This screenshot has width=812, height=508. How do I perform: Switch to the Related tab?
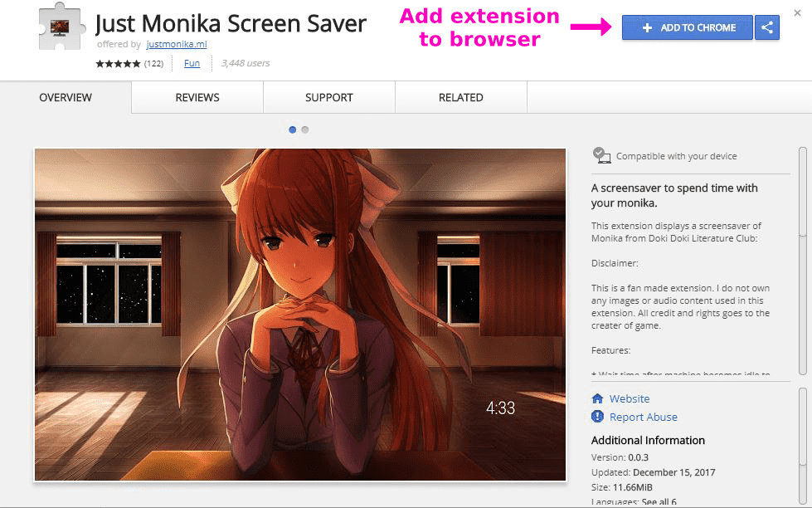click(x=460, y=97)
